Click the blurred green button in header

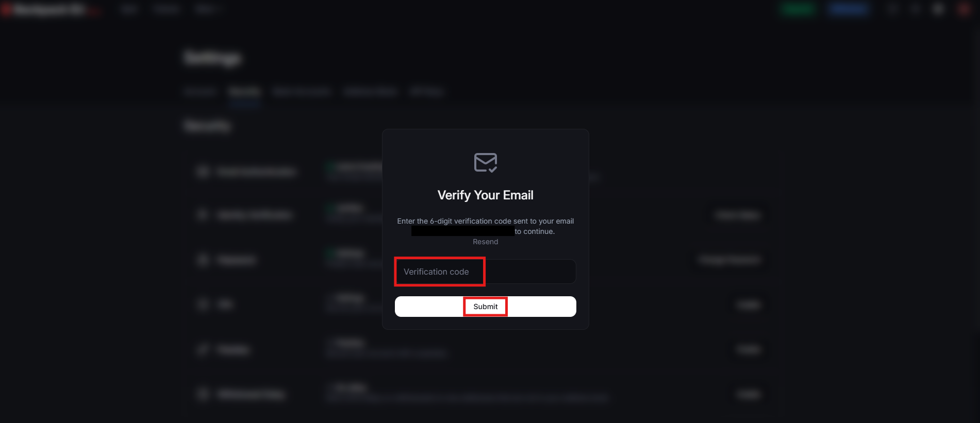tap(798, 9)
